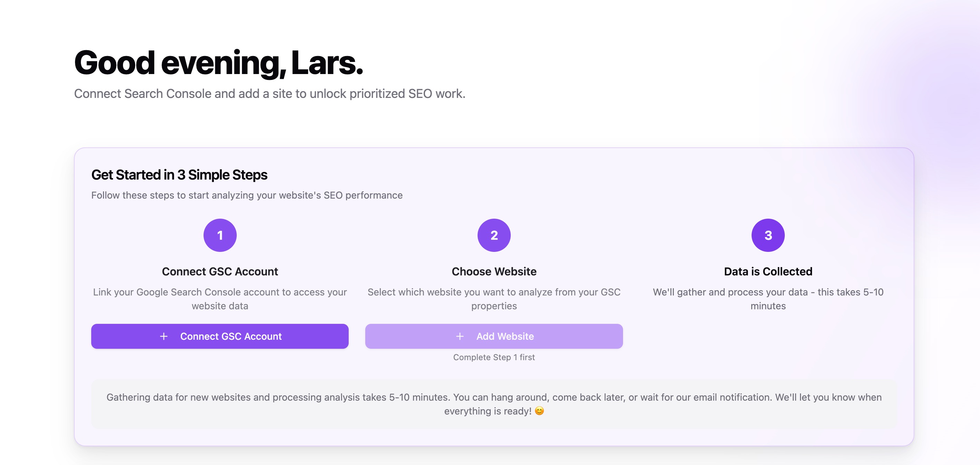
Task: Click the Good evening, Lars heading
Action: click(219, 63)
